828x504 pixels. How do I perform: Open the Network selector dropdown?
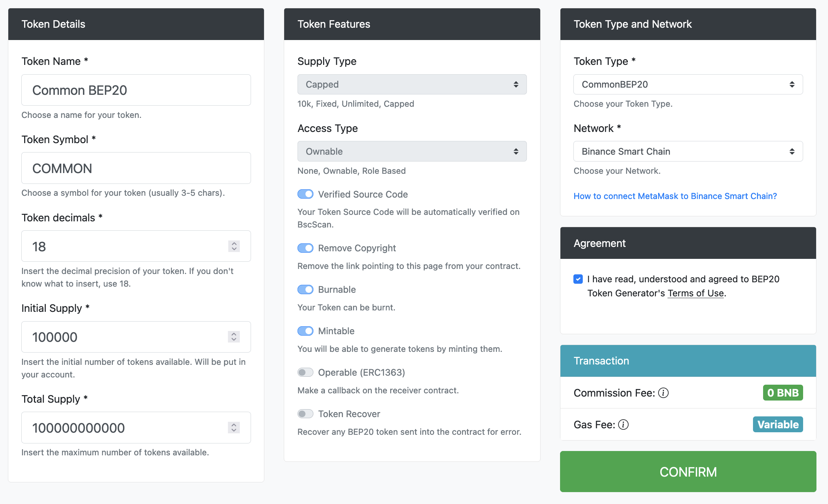click(688, 151)
